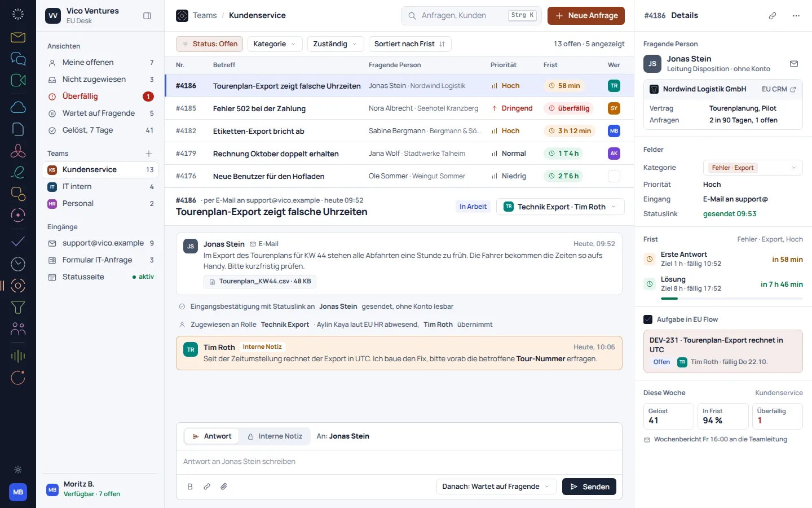The width and height of the screenshot is (812, 508).
Task: Attach a file with paperclip icon
Action: click(x=224, y=487)
